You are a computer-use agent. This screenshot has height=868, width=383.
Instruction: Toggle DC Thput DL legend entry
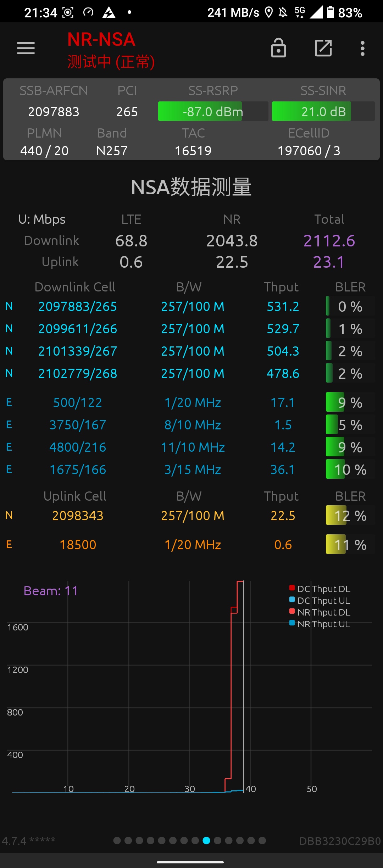(320, 589)
